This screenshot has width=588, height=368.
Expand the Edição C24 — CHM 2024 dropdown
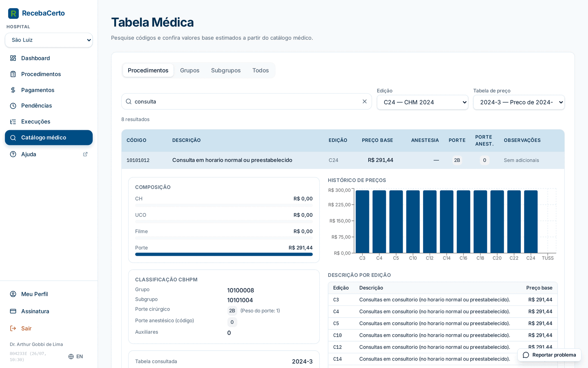tap(423, 102)
